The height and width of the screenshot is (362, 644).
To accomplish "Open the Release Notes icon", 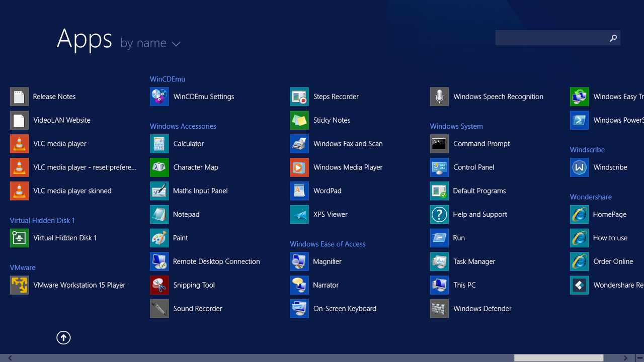I will [x=19, y=97].
